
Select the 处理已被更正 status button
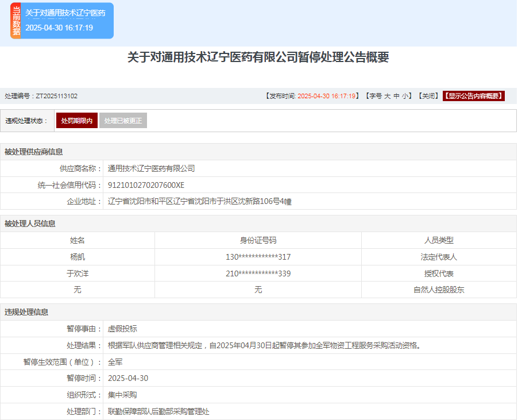tap(123, 121)
